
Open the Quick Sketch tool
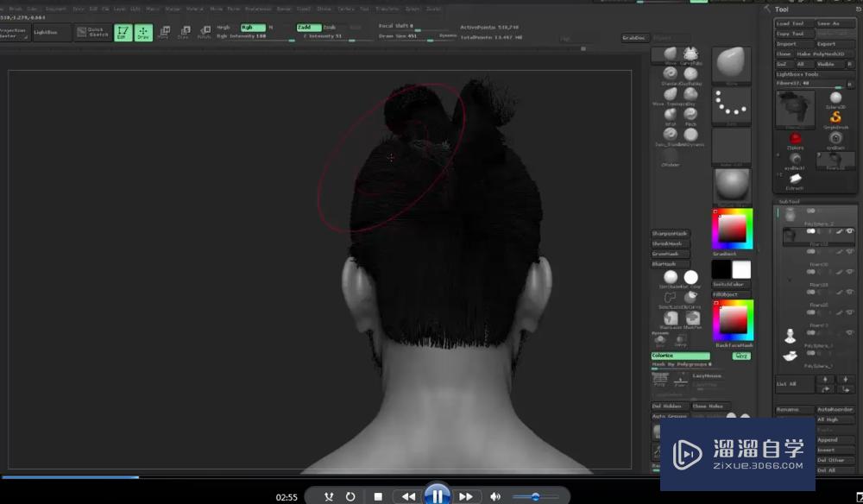pyautogui.click(x=93, y=33)
